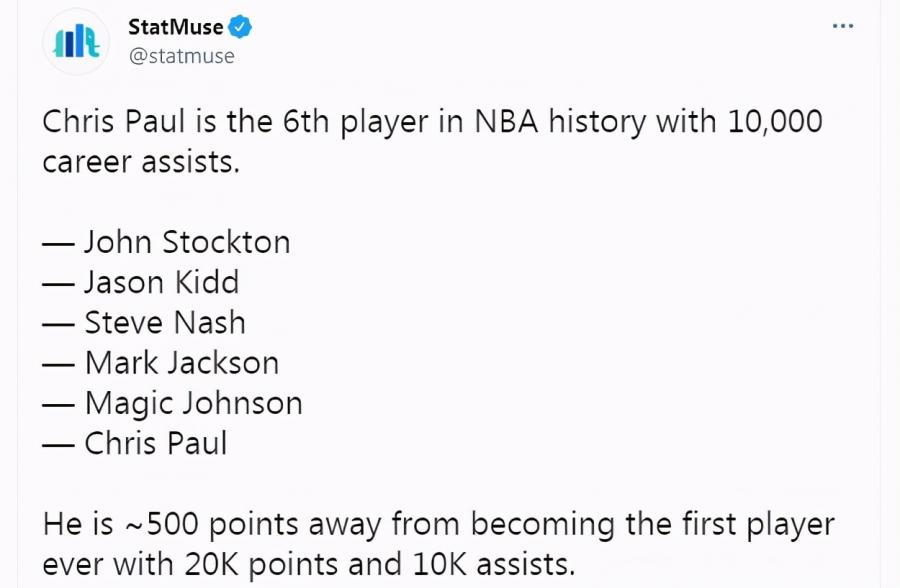Screen dimensions: 900x588
Task: Click the blue verified badge icon
Action: coord(240,27)
